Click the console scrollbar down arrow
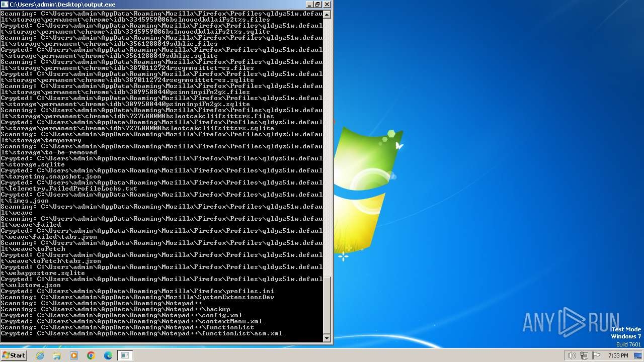This screenshot has width=644, height=362. click(x=327, y=338)
